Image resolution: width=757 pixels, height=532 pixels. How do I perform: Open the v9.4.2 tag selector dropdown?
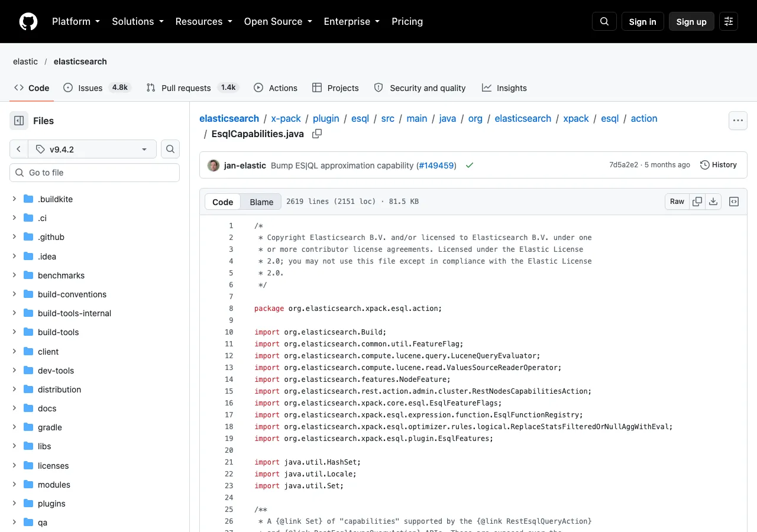point(92,150)
